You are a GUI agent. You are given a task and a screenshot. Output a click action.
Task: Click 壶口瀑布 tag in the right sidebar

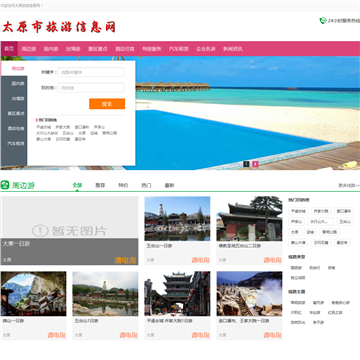[x=344, y=211]
